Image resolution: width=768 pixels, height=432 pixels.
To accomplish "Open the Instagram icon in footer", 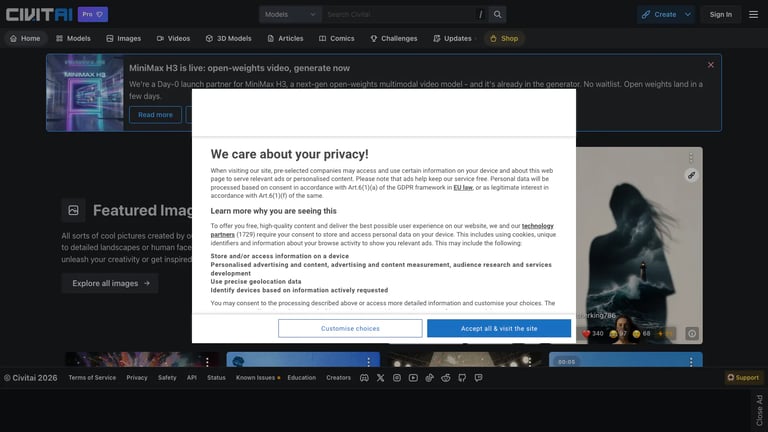I will [397, 378].
